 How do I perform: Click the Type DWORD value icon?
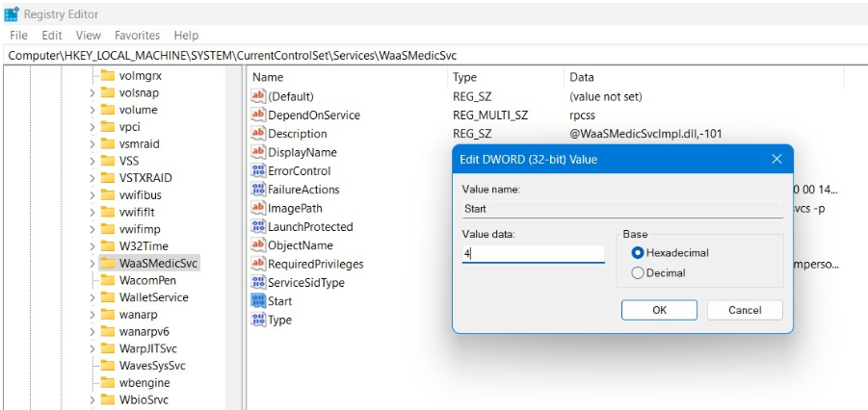pyautogui.click(x=258, y=320)
